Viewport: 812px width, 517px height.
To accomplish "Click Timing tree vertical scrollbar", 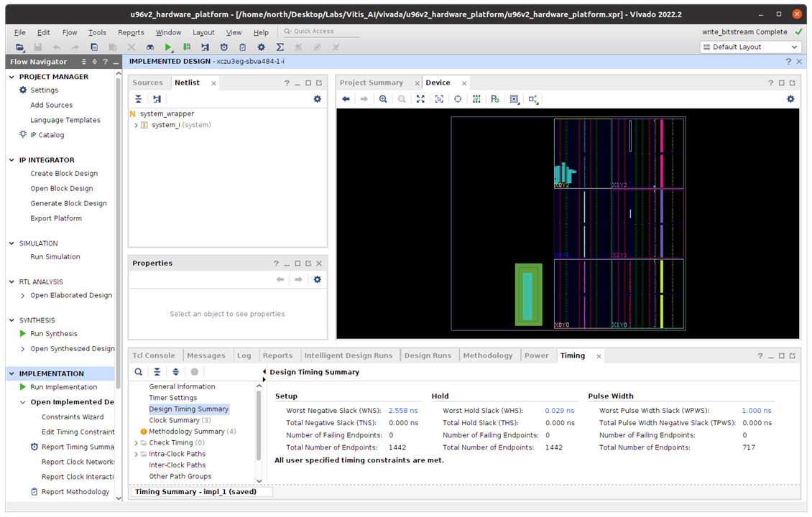I will click(x=259, y=425).
